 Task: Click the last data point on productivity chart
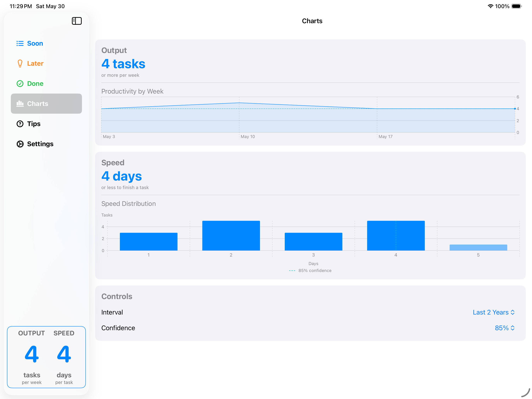pyautogui.click(x=515, y=109)
